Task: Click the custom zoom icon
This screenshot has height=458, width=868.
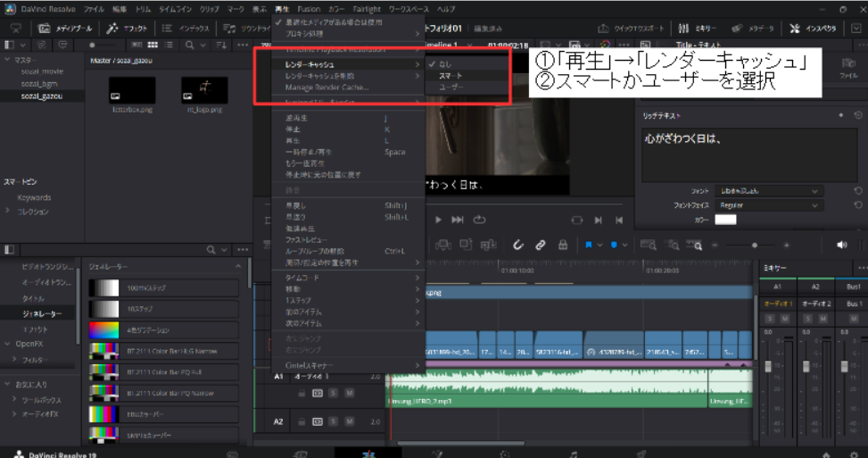Action: [x=694, y=245]
